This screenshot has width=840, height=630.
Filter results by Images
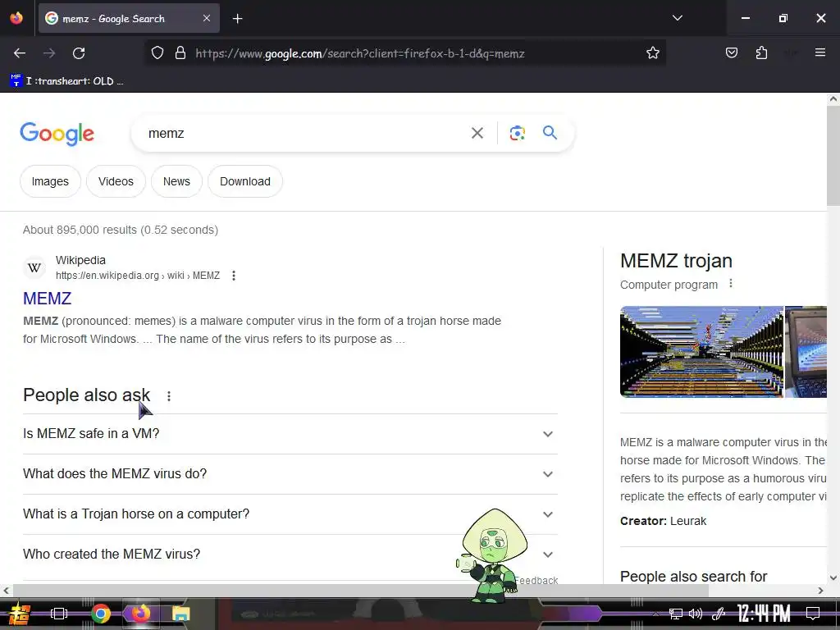coord(50,181)
